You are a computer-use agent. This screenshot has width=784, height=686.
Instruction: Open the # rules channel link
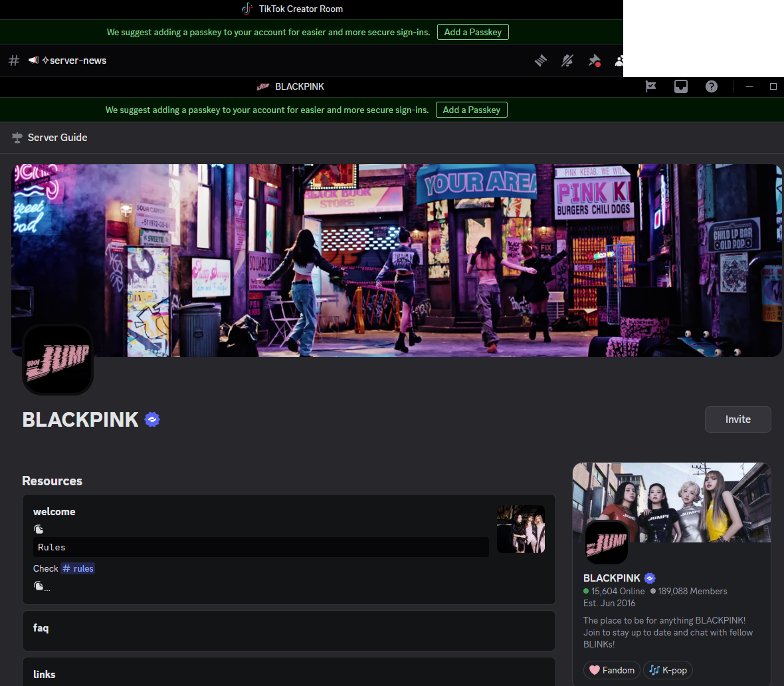[78, 568]
